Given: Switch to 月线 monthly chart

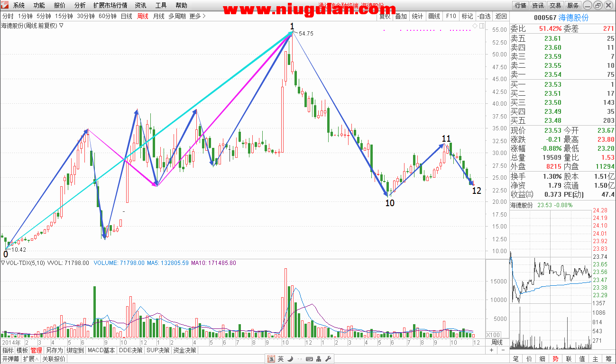Looking at the screenshot, I should tap(158, 16).
